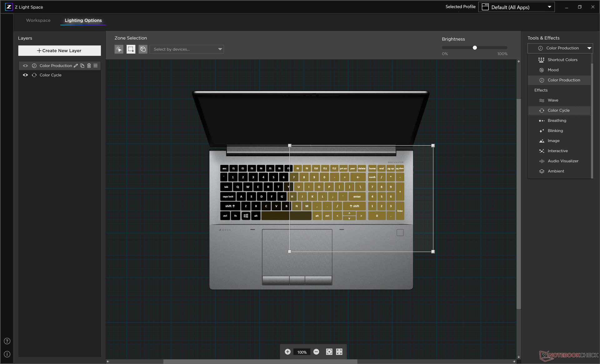Image resolution: width=600 pixels, height=364 pixels.
Task: Click Create New Layer button
Action: click(x=59, y=51)
